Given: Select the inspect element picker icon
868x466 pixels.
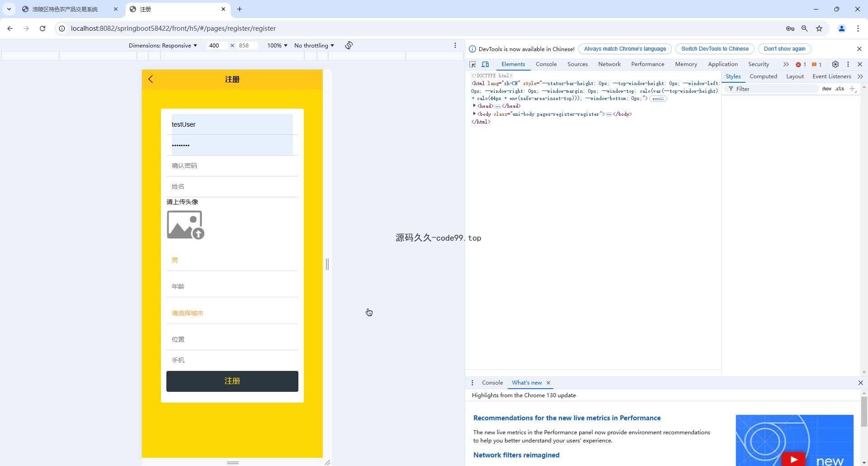Looking at the screenshot, I should pyautogui.click(x=472, y=64).
